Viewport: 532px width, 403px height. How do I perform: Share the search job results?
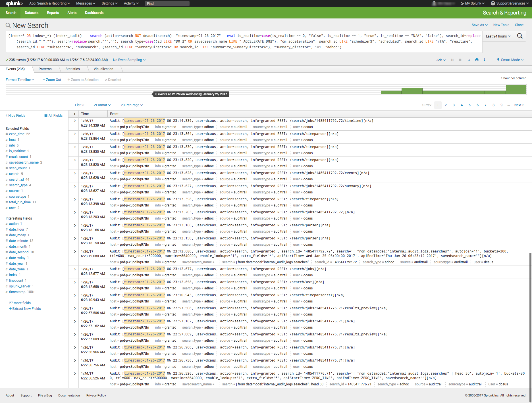469,60
